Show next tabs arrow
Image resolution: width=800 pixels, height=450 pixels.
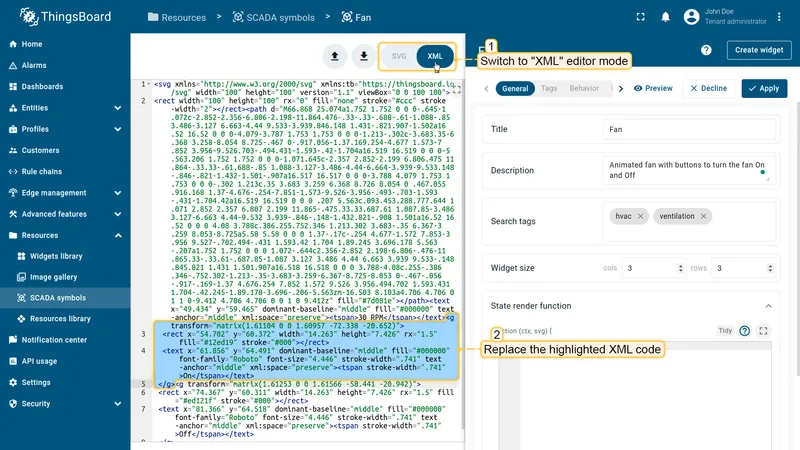tap(621, 88)
